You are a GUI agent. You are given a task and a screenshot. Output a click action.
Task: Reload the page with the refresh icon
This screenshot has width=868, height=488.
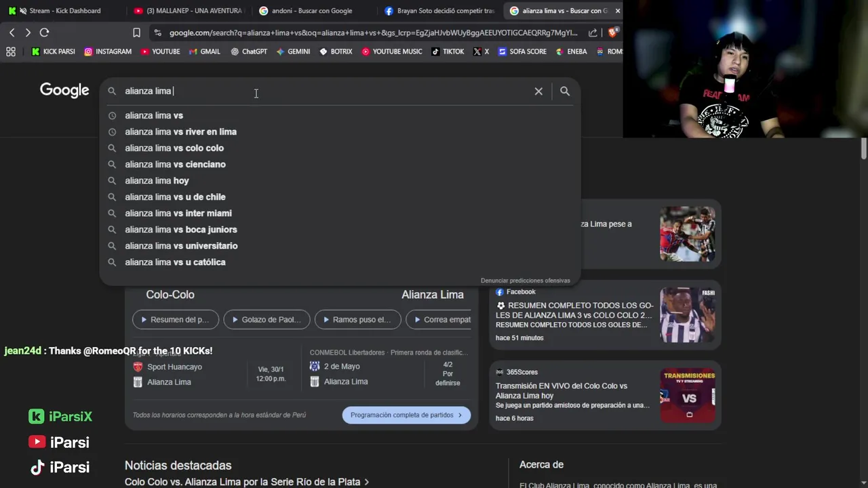coord(44,33)
